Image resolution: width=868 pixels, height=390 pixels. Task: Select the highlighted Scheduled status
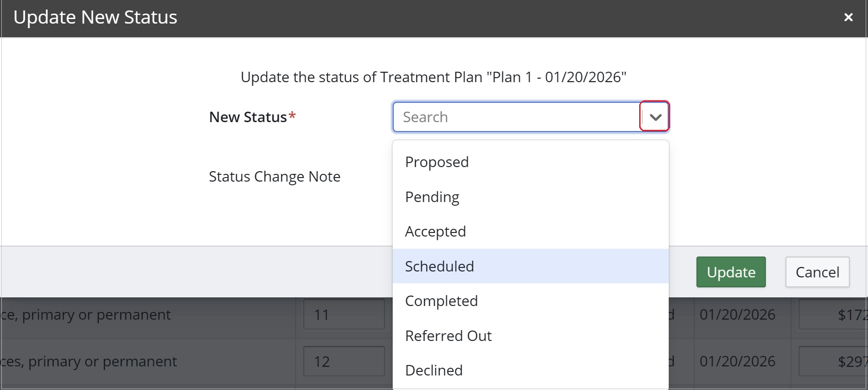pyautogui.click(x=439, y=266)
